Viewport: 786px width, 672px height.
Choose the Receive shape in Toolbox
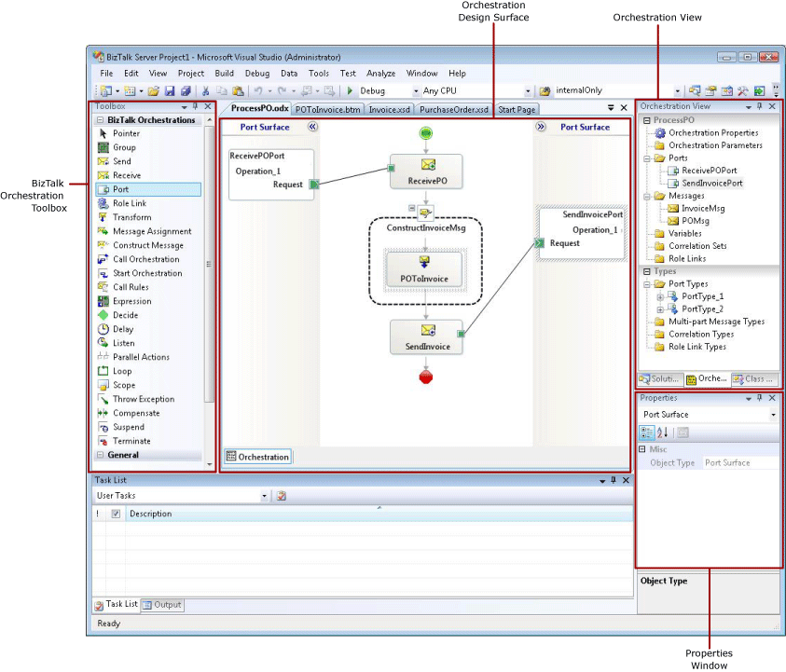tap(148, 175)
